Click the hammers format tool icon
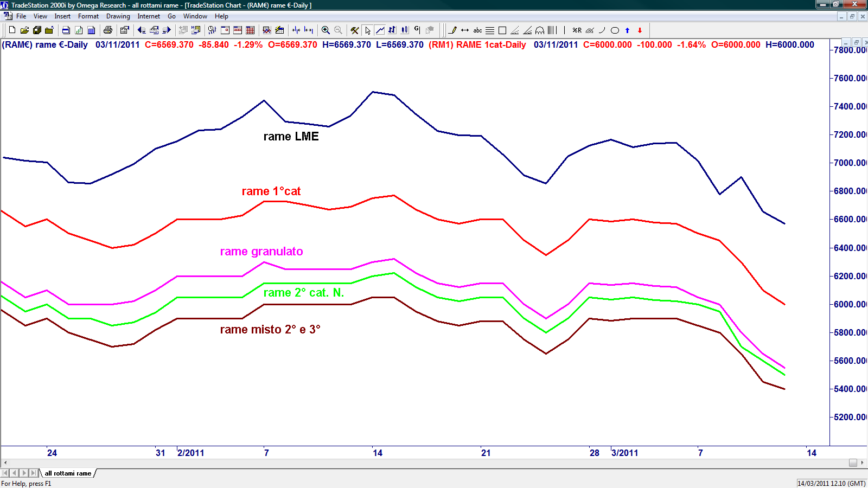 354,30
